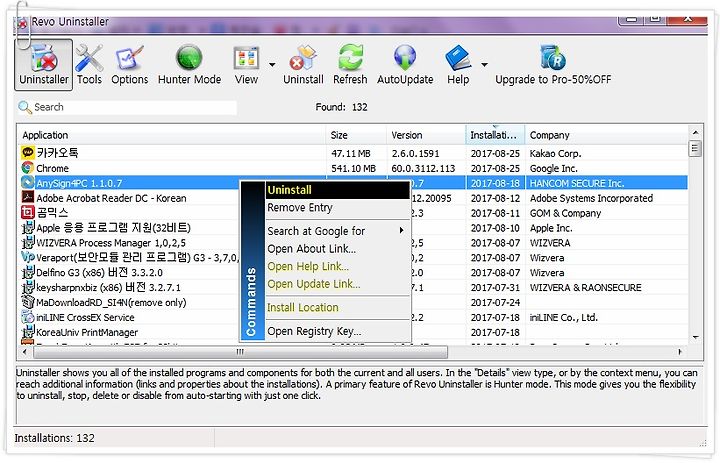This screenshot has width=720, height=463.
Task: Click the Delfino G3 row icon
Action: click(28, 272)
